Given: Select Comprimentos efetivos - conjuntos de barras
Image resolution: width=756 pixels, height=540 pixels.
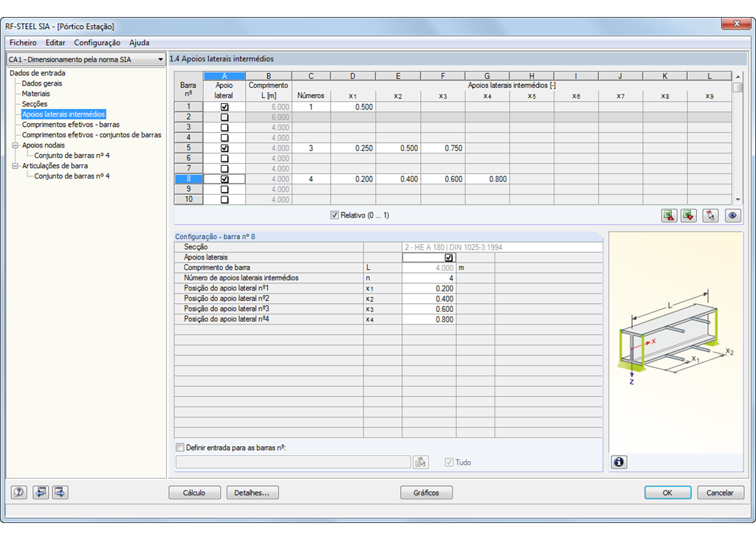Looking at the screenshot, I should [x=92, y=135].
